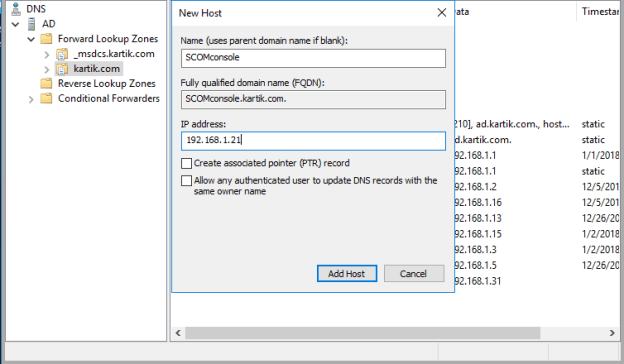Select Conditional Forwarders label

[109, 98]
